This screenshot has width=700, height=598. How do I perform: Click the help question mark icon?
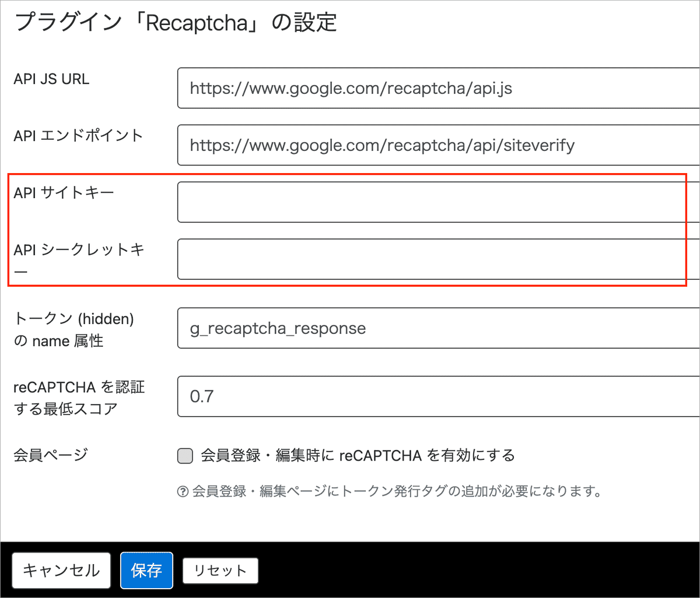[182, 491]
